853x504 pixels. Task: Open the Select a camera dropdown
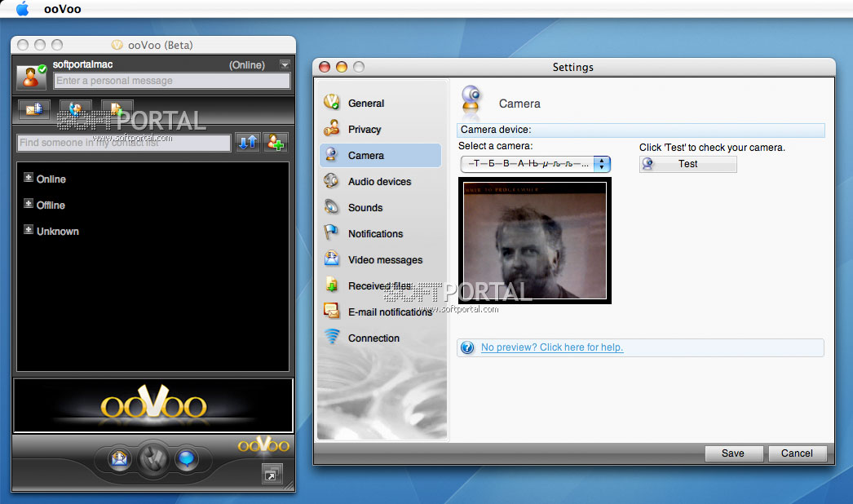(x=535, y=164)
